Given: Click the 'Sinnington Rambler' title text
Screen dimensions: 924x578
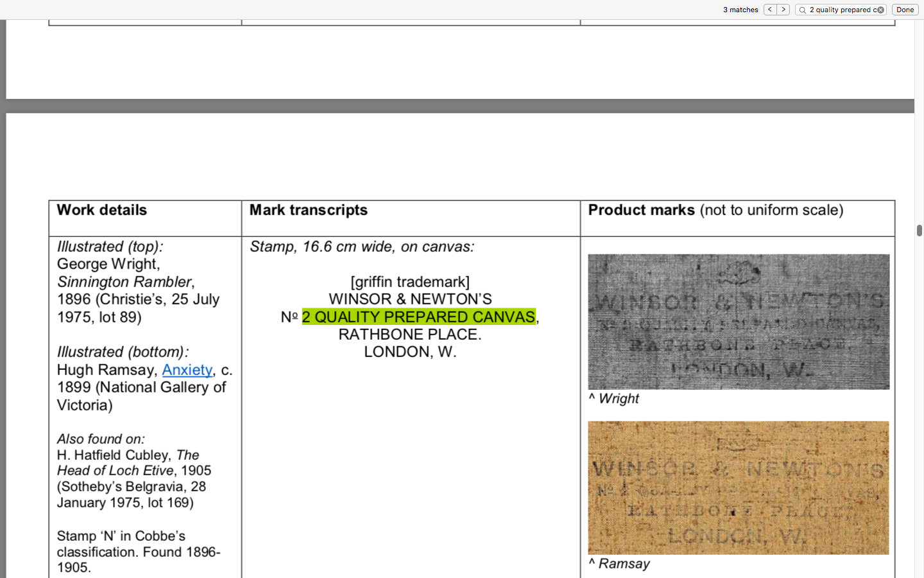Looking at the screenshot, I should [124, 282].
